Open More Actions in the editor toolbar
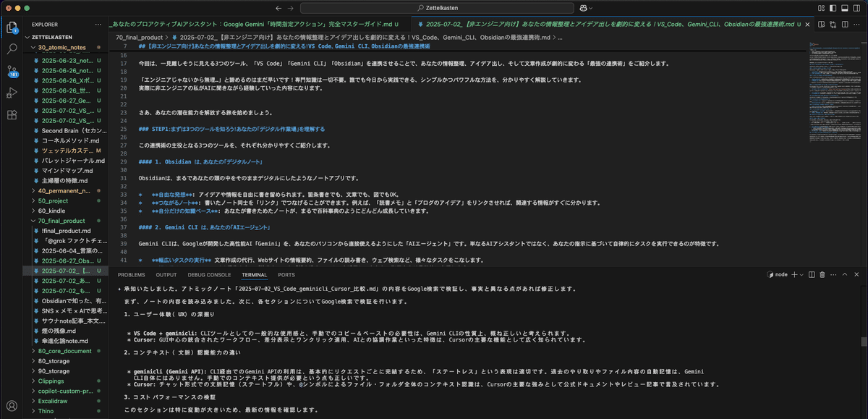 tap(856, 24)
